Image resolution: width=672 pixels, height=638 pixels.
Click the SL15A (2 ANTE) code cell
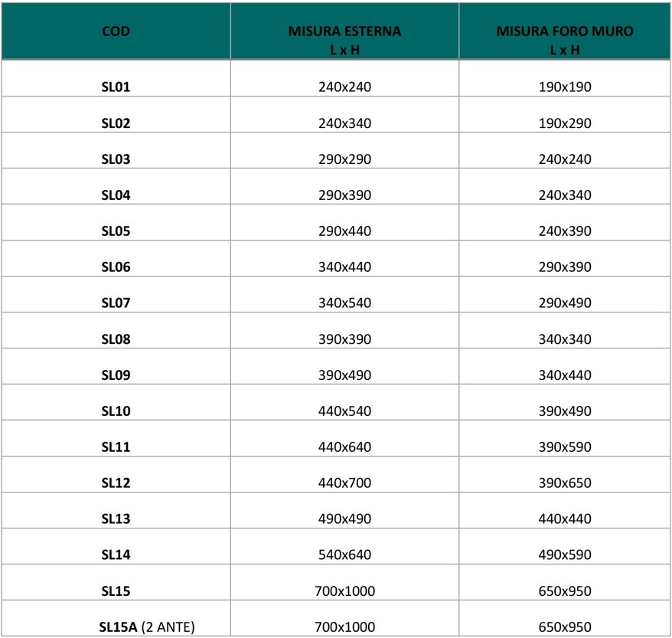click(x=146, y=627)
